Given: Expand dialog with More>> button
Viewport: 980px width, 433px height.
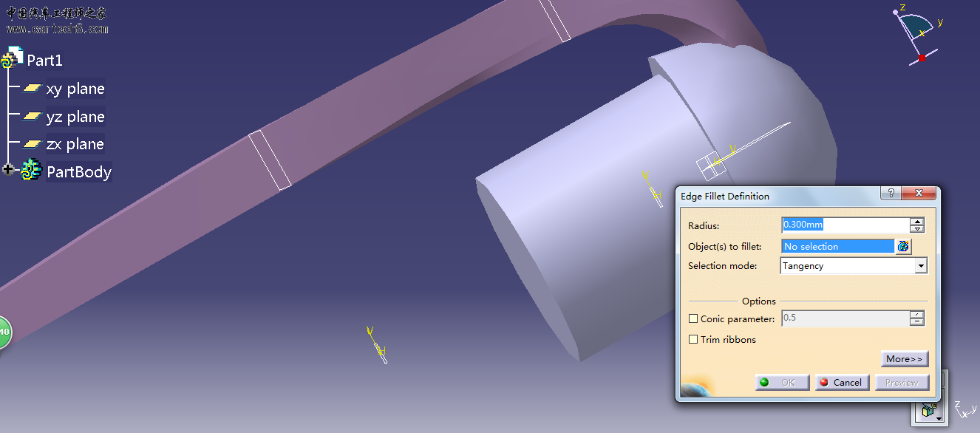Looking at the screenshot, I should pyautogui.click(x=904, y=359).
